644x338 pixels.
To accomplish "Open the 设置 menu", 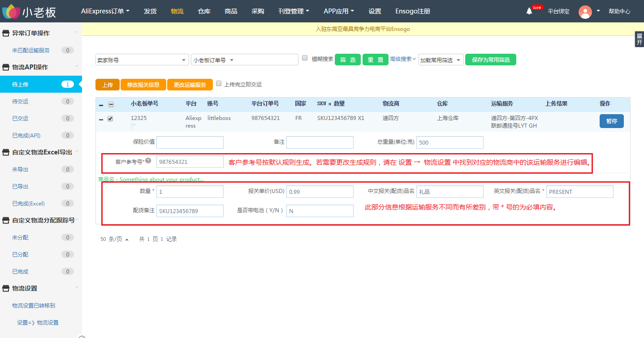I will [x=375, y=11].
